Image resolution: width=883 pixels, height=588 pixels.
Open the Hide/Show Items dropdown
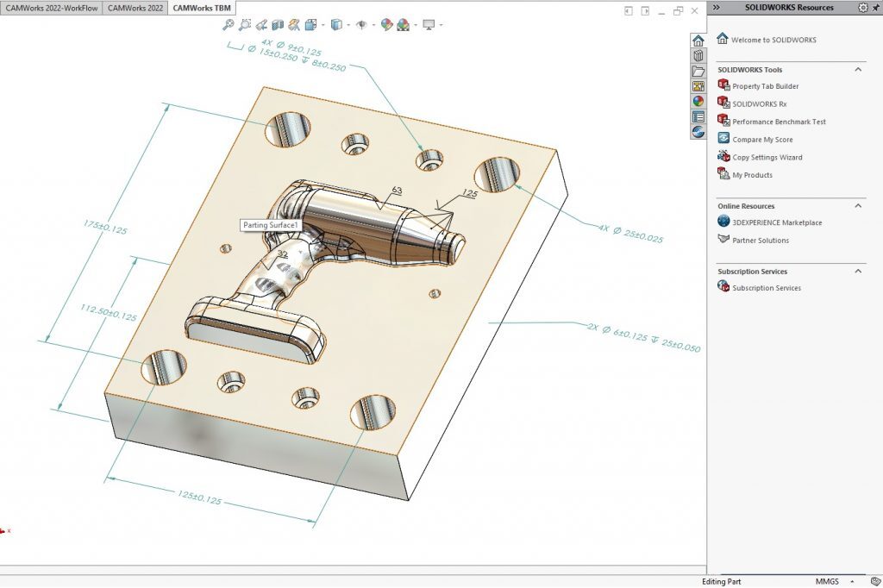(x=373, y=25)
